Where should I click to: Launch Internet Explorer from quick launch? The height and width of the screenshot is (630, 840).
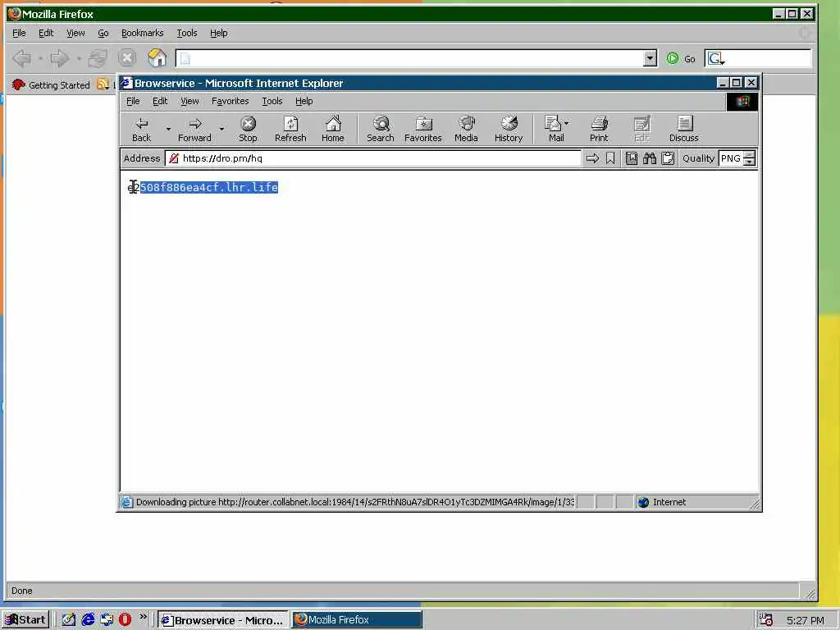[x=88, y=620]
